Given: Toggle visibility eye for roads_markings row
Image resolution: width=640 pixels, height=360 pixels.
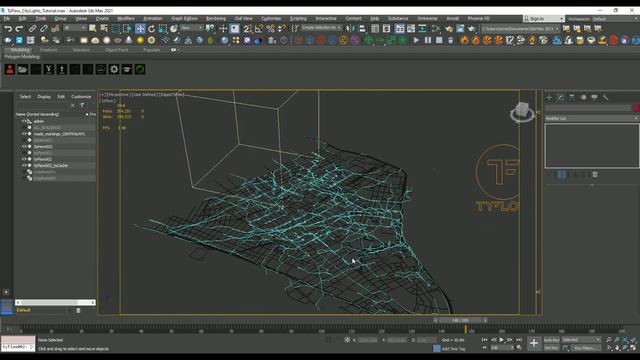Looking at the screenshot, I should coord(24,133).
